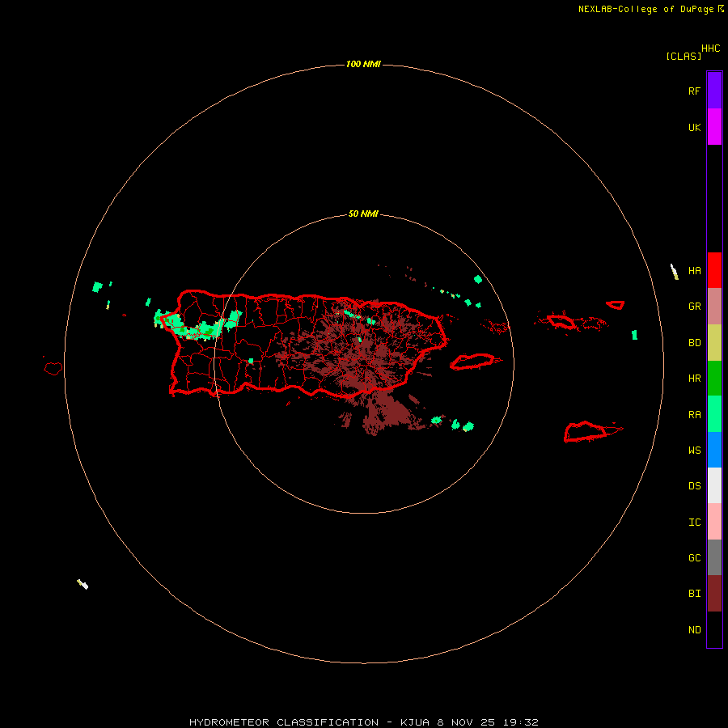Click the white echo in the southwest corner
The image size is (728, 728).
[83, 584]
